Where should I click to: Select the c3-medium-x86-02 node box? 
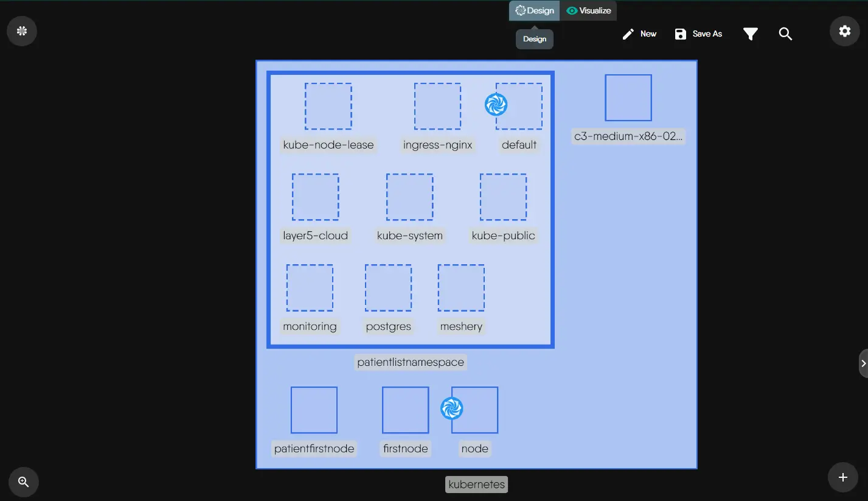coord(628,98)
